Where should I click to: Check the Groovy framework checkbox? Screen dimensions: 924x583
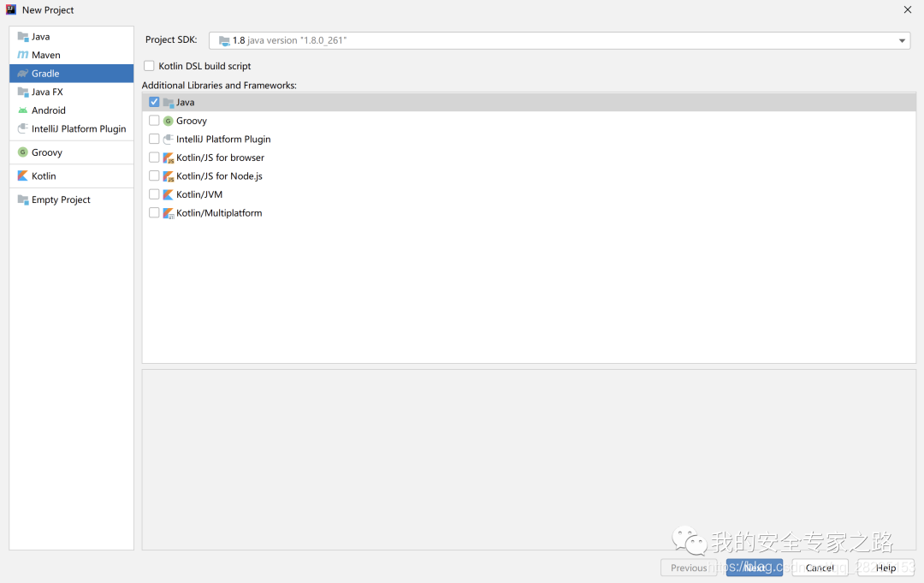[x=154, y=120]
